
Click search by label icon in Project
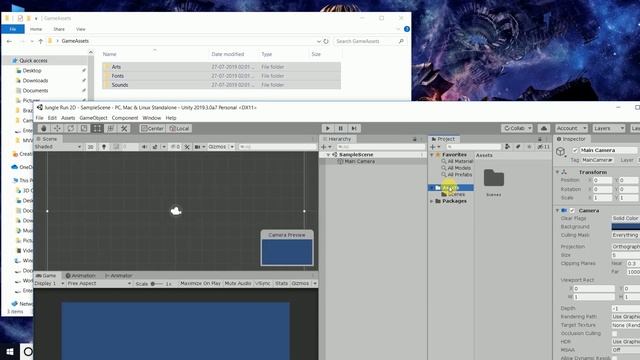518,147
